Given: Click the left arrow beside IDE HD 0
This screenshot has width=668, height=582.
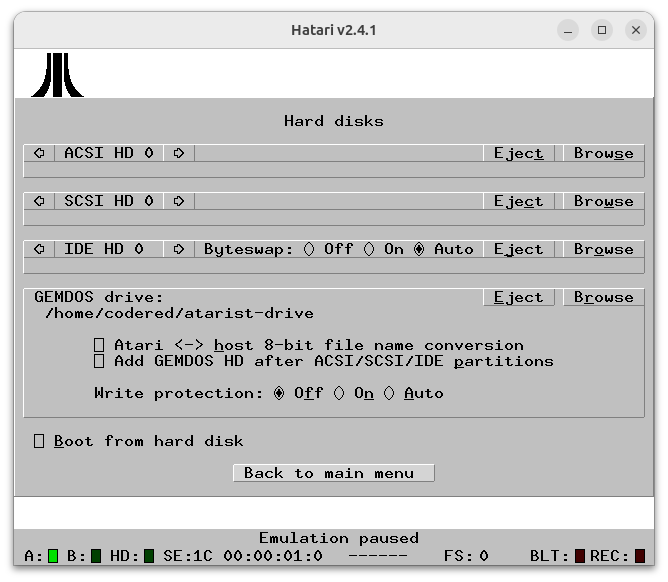Looking at the screenshot, I should (x=39, y=249).
